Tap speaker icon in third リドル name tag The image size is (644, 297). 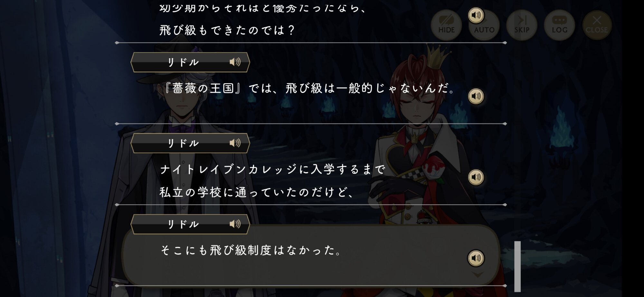[235, 224]
